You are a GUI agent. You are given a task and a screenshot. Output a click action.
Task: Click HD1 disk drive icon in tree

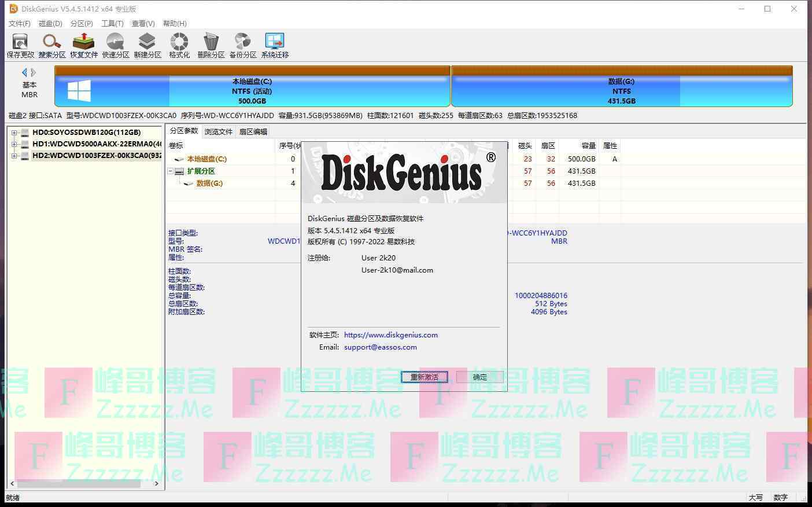tap(25, 144)
